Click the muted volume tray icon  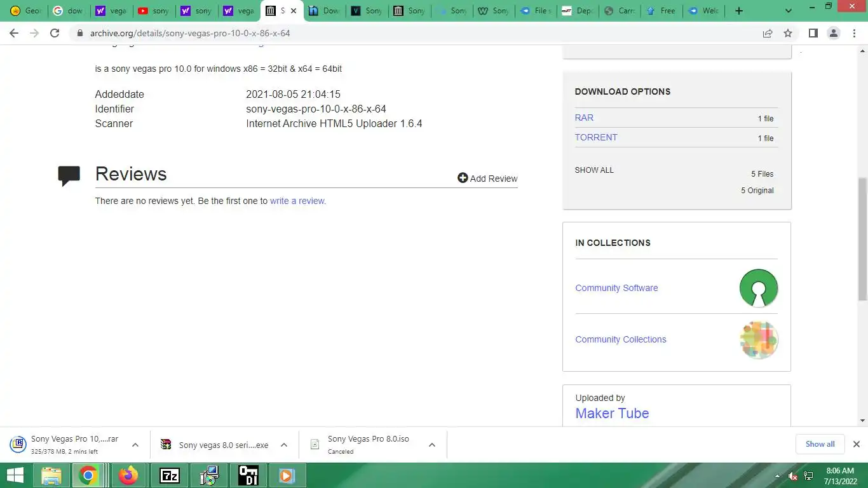(793, 476)
